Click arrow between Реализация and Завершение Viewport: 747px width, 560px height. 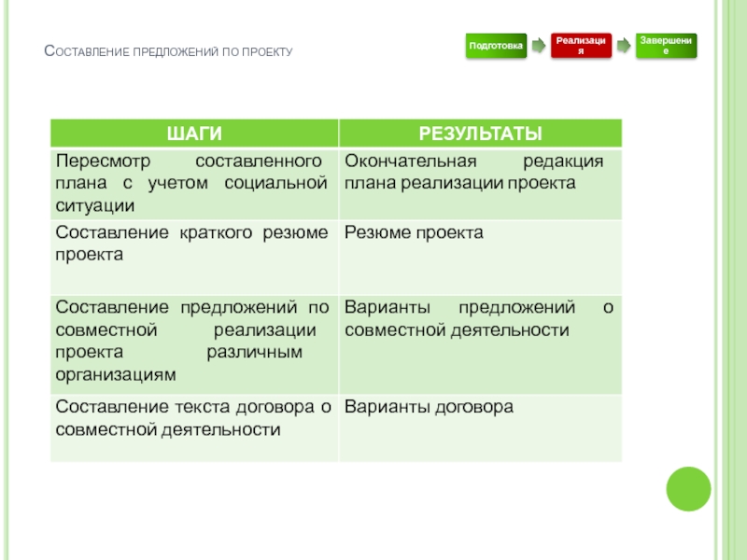pos(624,46)
